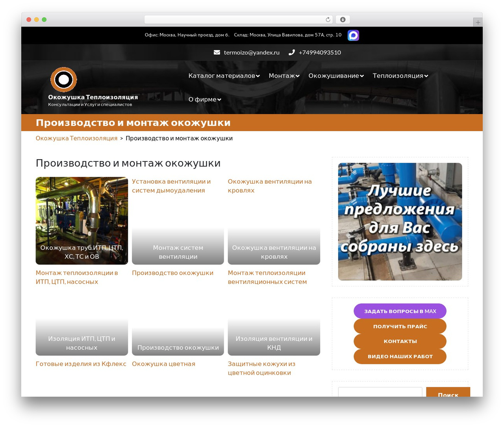Viewport: 504px width, 427px height.
Task: Open Защитные кожухи из цветной оцинковки link
Action: point(261,368)
